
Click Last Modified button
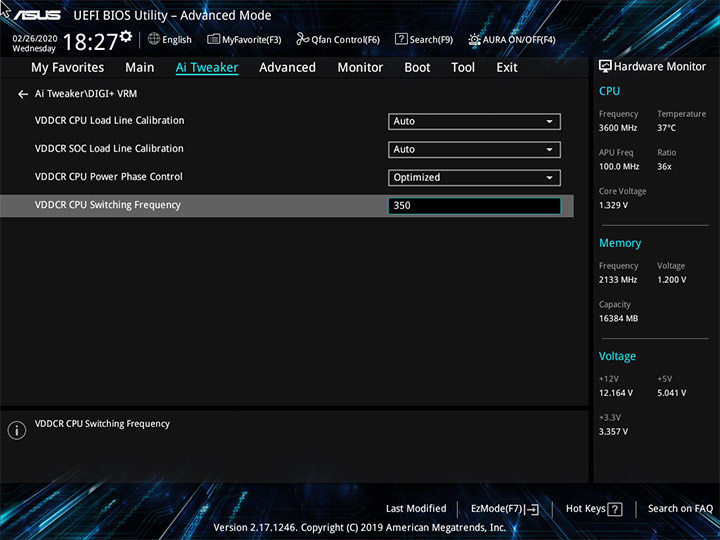tap(416, 508)
